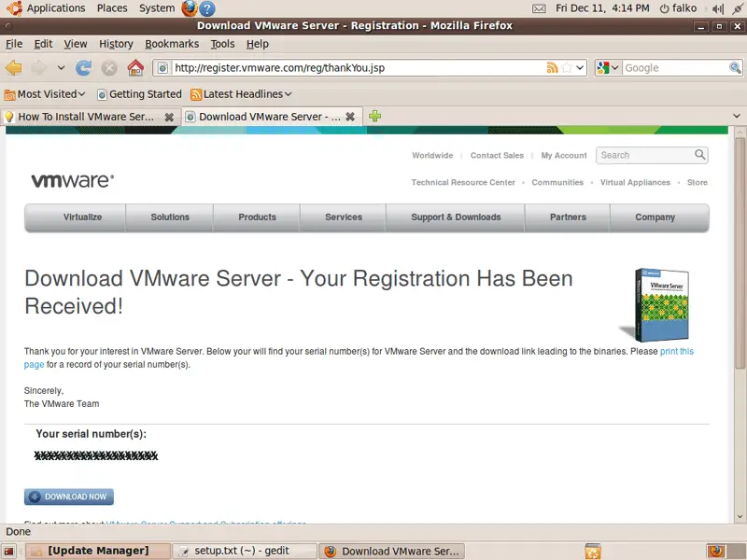The image size is (747, 560).
Task: Open the Tools menu
Action: pyautogui.click(x=222, y=44)
